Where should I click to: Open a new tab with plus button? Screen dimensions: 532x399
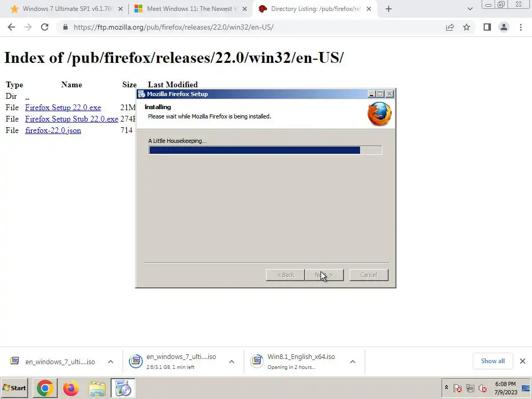[389, 9]
